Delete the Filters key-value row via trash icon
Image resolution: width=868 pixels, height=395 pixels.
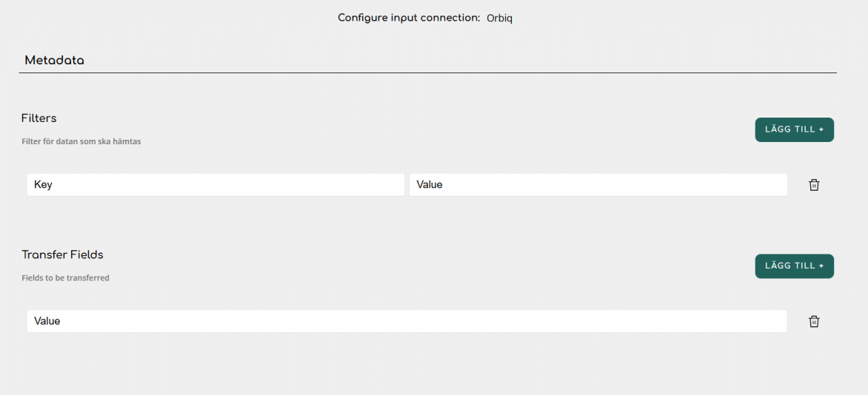[814, 185]
